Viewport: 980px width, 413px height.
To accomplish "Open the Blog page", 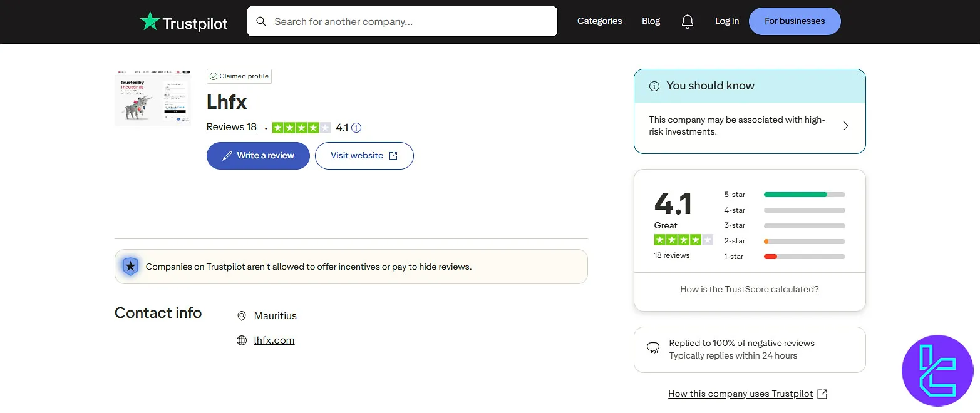I will (651, 21).
